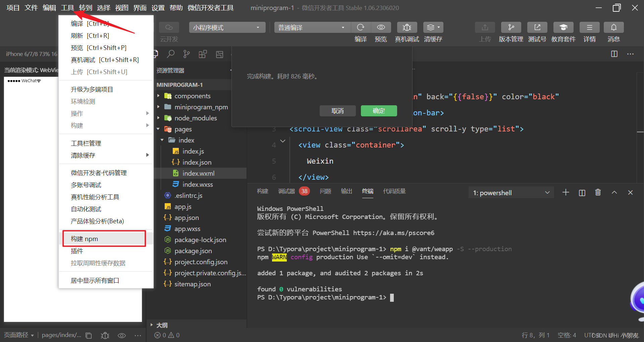
Task: Maximize terminal panel with up chevron
Action: [x=614, y=192]
